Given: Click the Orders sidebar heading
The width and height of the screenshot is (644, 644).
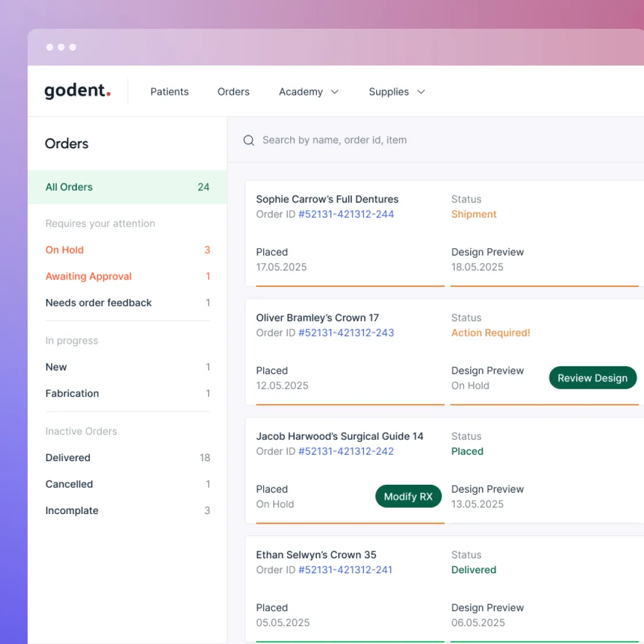Looking at the screenshot, I should click(x=67, y=144).
